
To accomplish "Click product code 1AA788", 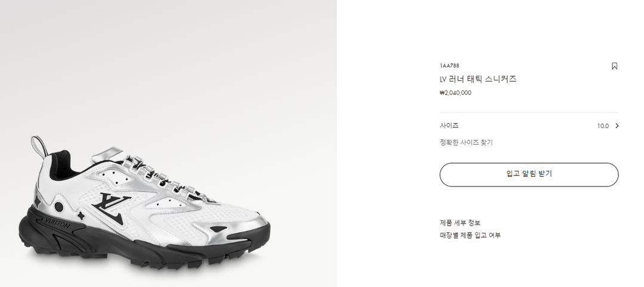I will tap(450, 65).
